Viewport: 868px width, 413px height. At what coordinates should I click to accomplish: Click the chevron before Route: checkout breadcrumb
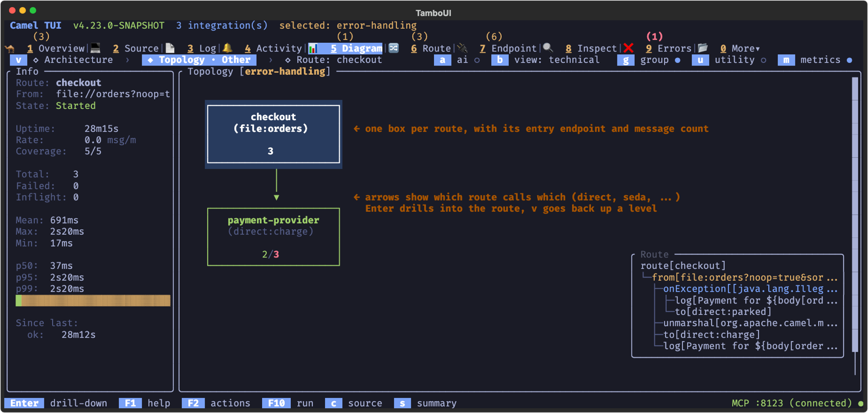pyautogui.click(x=271, y=60)
